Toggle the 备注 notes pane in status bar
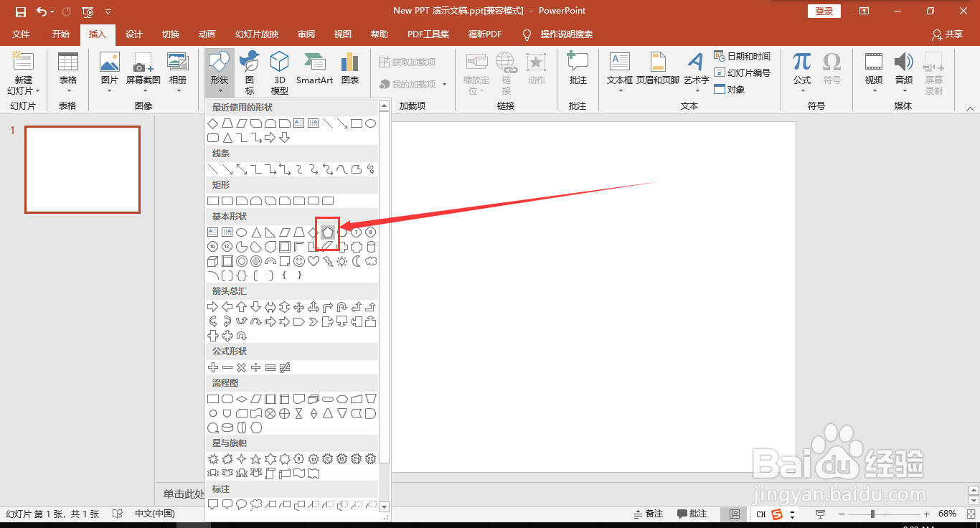980x528 pixels. point(649,514)
